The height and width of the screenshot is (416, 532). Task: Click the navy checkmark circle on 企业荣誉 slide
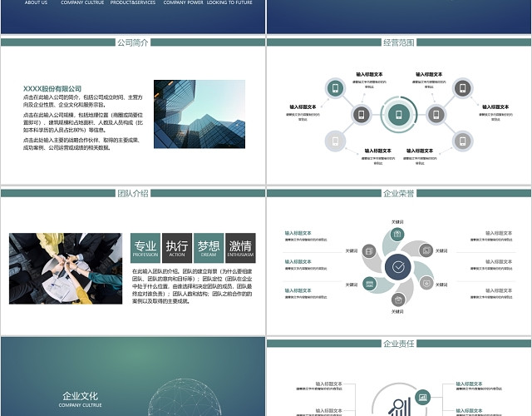coord(398,266)
